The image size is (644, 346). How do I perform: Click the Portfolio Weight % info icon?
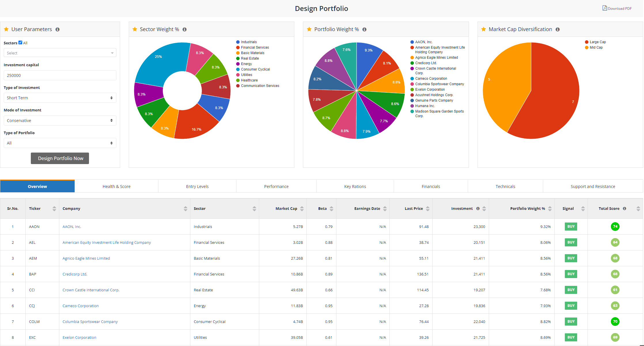click(365, 29)
